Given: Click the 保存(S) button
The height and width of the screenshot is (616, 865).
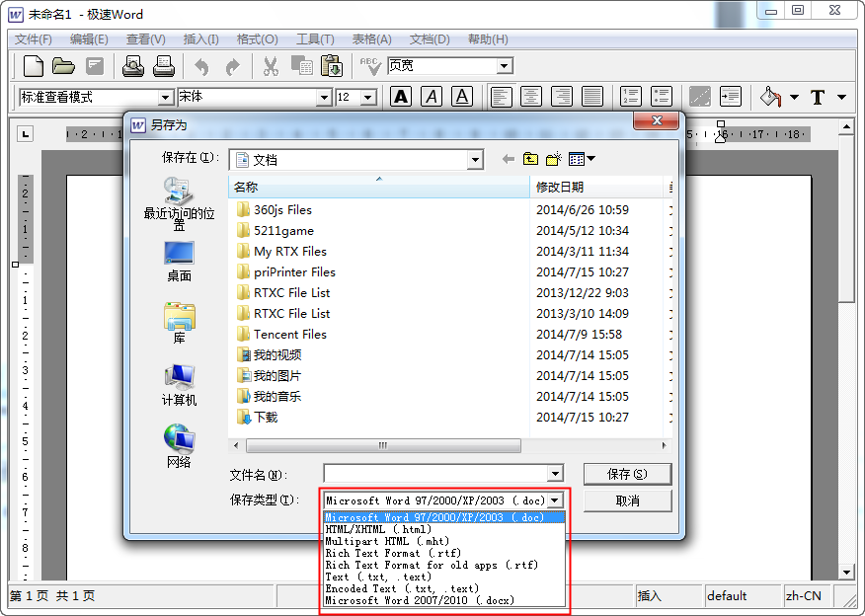Looking at the screenshot, I should [627, 474].
